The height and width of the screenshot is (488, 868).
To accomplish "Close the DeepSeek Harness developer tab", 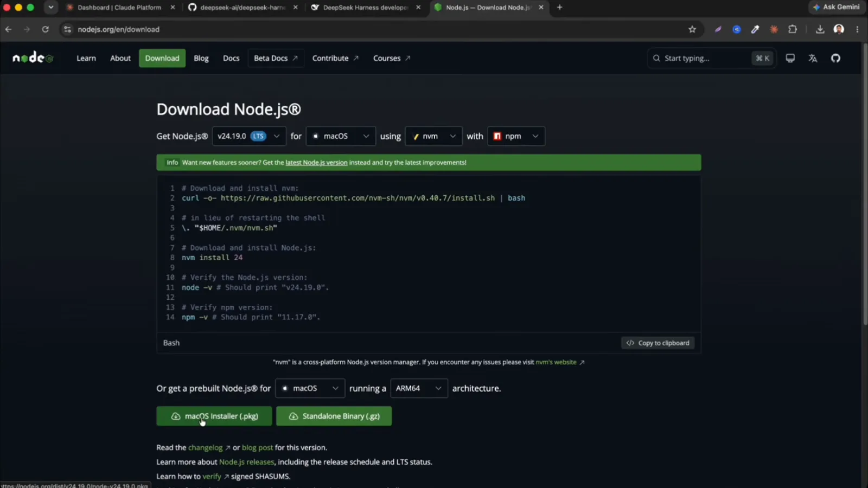I will click(x=418, y=8).
